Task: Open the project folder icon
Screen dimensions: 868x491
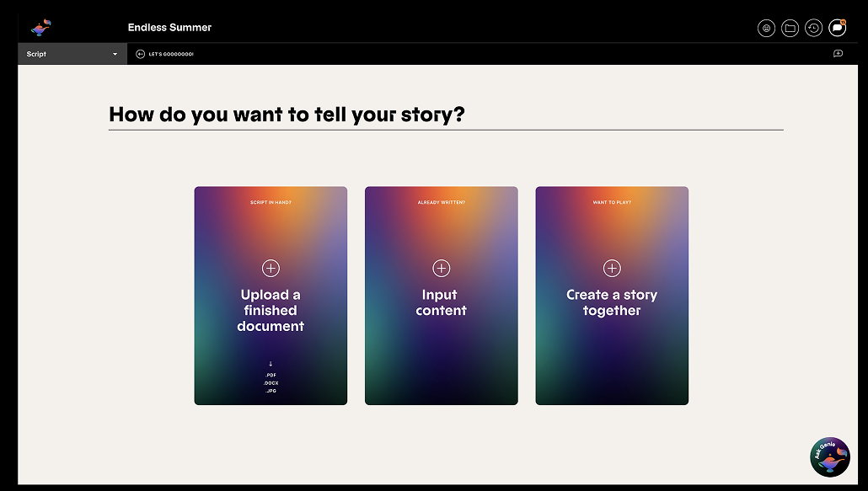Action: pyautogui.click(x=790, y=28)
